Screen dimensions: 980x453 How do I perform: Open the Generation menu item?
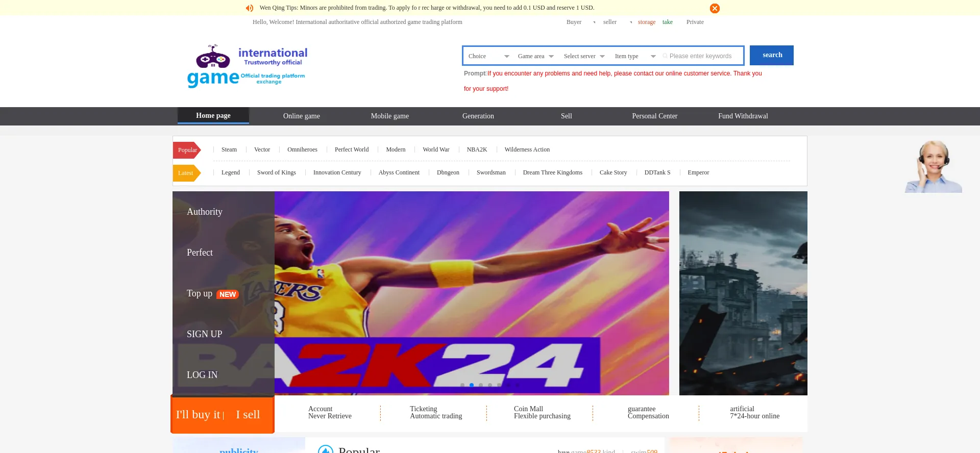[478, 116]
